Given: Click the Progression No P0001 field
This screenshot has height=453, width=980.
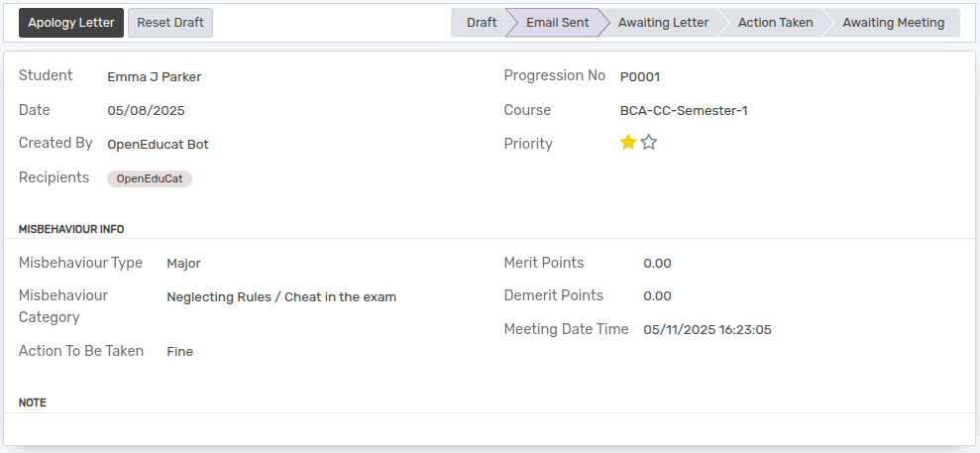Looking at the screenshot, I should 640,77.
